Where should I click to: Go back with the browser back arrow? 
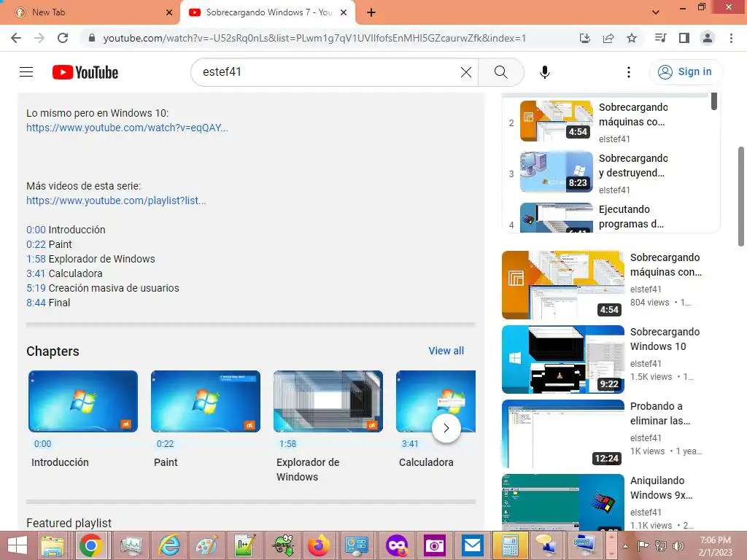point(16,38)
